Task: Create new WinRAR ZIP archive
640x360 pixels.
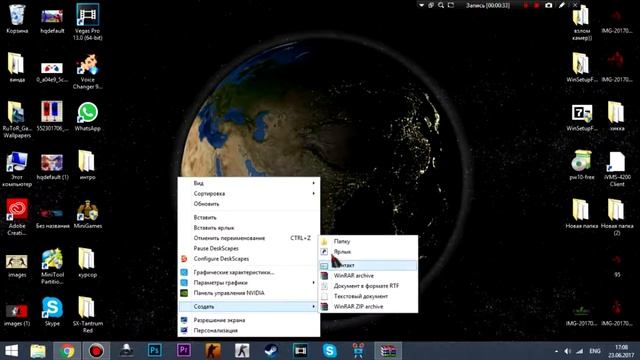Action: (x=368, y=307)
